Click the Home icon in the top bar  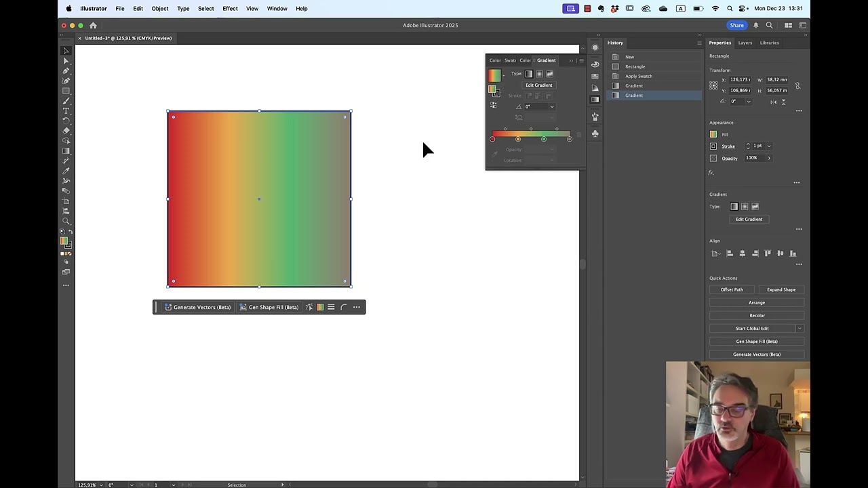[93, 26]
